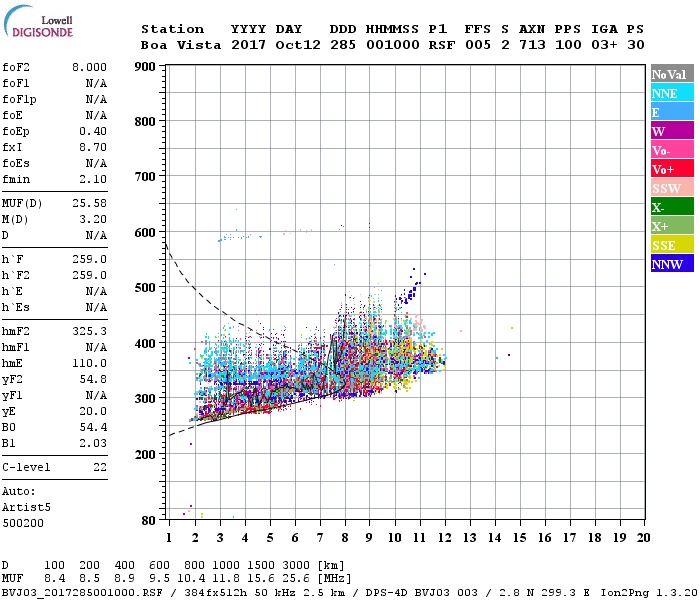Click the M(D) value 3.20
Viewport: 700px width, 600px height.
pyautogui.click(x=93, y=219)
